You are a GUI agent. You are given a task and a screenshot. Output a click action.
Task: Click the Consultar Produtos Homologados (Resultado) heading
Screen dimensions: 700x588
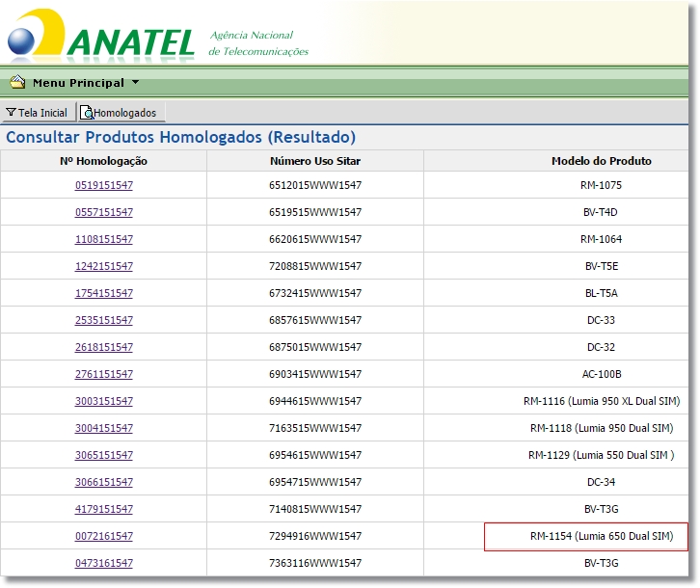181,137
